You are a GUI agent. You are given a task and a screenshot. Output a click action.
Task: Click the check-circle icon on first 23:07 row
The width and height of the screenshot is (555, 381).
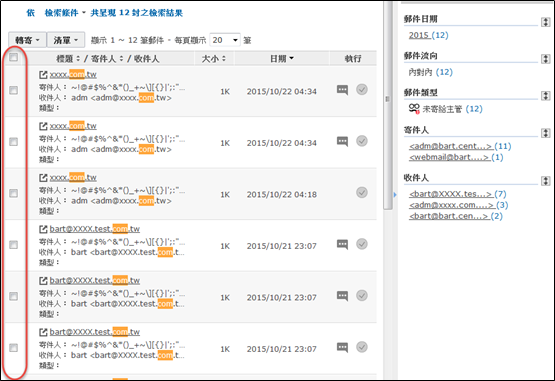point(362,244)
